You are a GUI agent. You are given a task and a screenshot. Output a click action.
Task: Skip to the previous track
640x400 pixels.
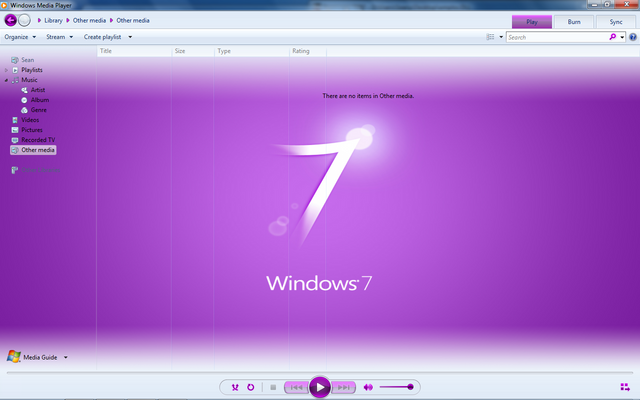(297, 387)
